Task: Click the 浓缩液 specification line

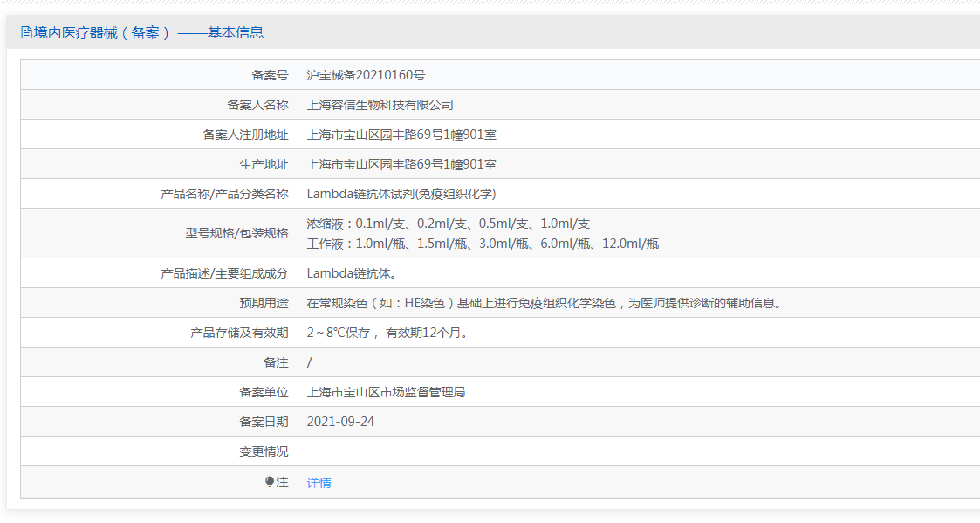Action: point(449,224)
